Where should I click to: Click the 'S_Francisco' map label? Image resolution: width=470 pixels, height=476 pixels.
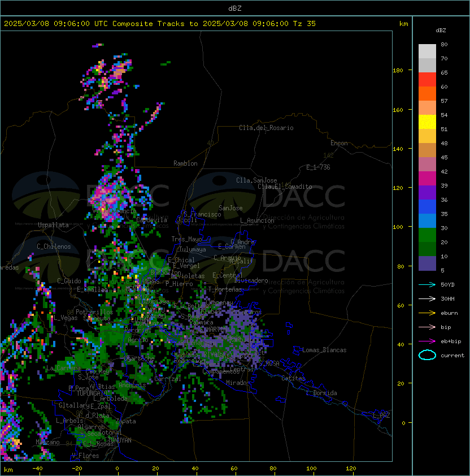coord(202,214)
